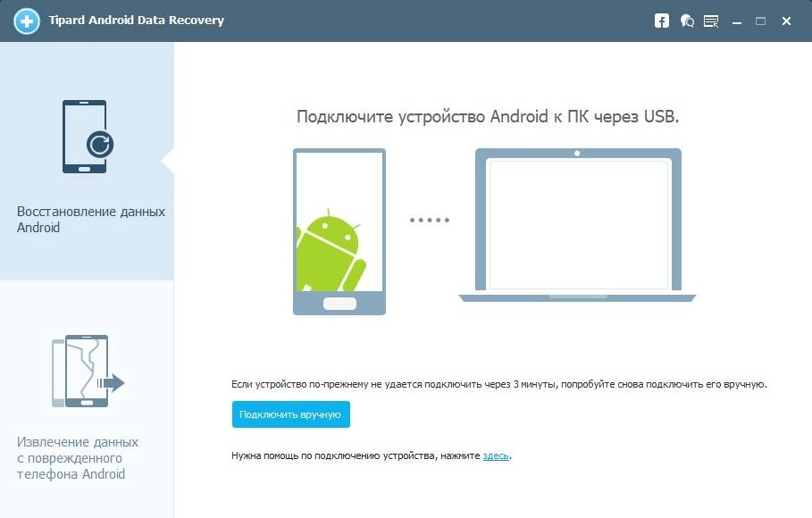Select the phone recovery icon in sidebar
Screen dimensions: 812x518
coord(88,137)
